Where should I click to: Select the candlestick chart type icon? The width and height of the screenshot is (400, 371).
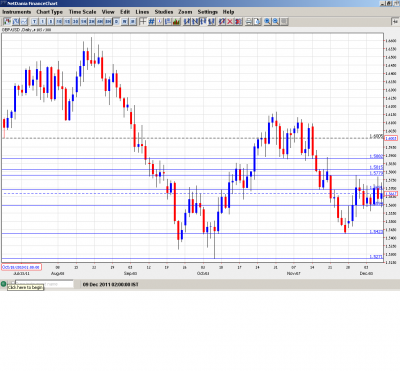pyautogui.click(x=7, y=22)
